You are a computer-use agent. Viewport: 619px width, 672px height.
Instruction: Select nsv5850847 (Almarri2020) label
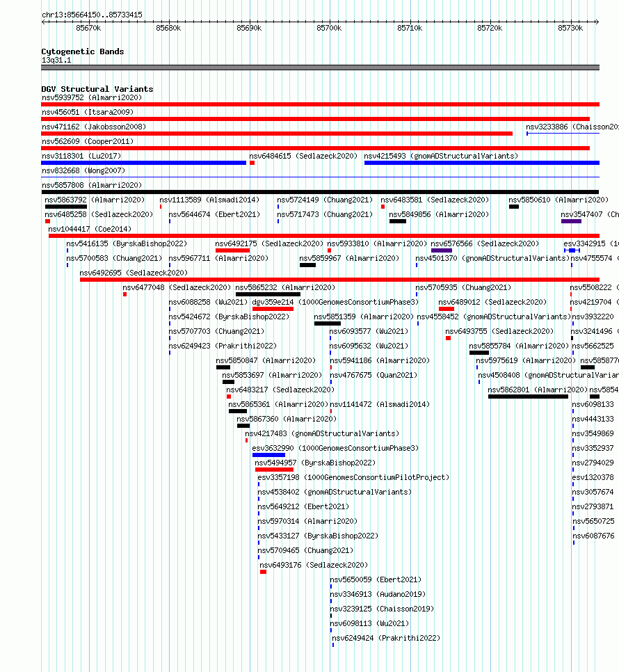click(266, 360)
